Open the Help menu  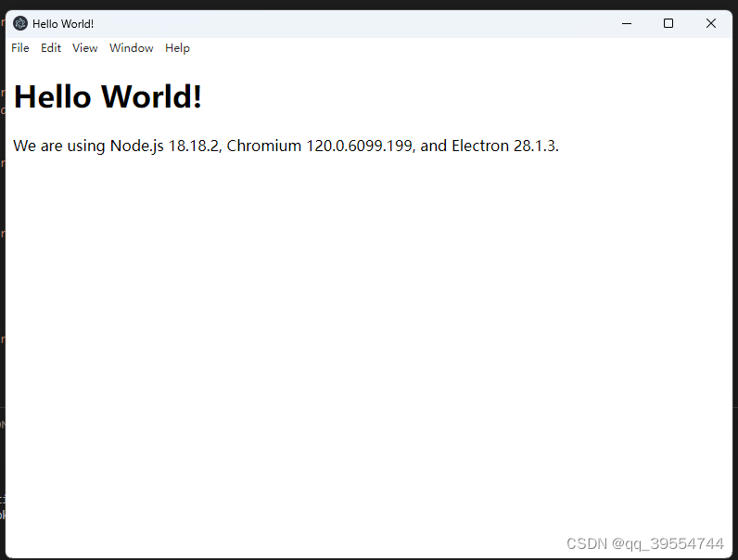click(x=177, y=48)
